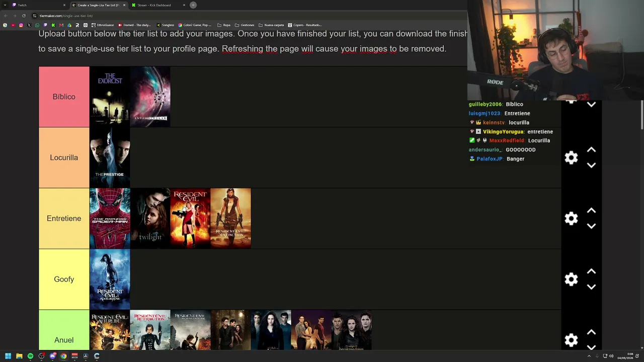
Task: Open the Songless bookmark
Action: pos(166,25)
